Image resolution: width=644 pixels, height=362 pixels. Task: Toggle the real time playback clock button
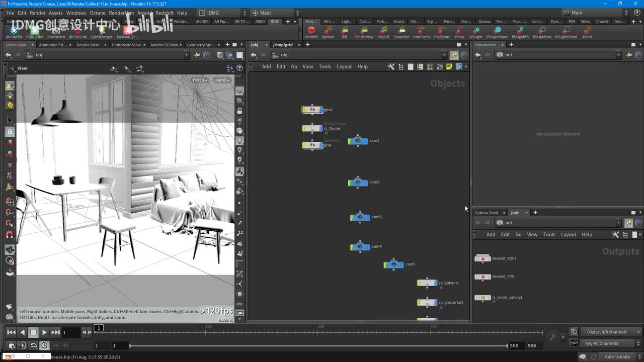click(x=44, y=345)
